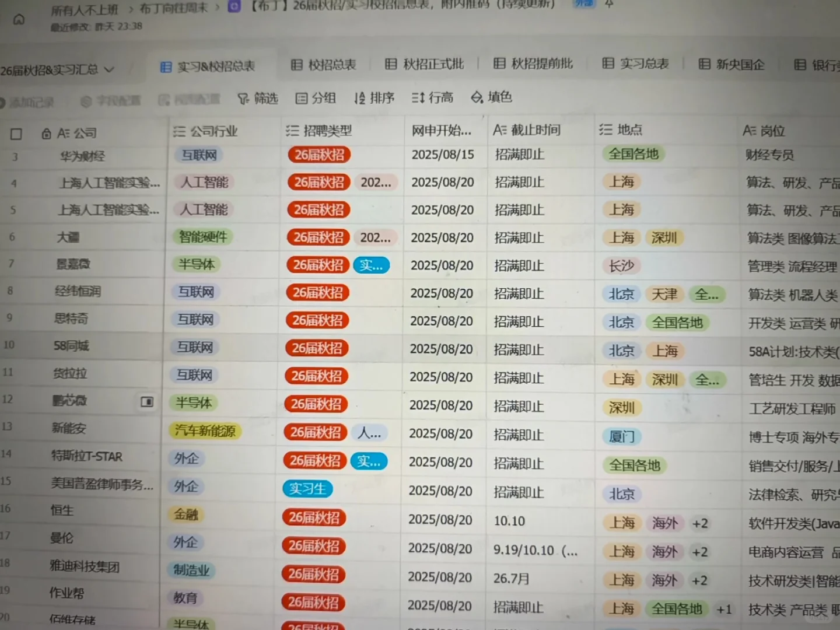Switch to the 校招总表 tab
The height and width of the screenshot is (630, 840).
point(324,65)
